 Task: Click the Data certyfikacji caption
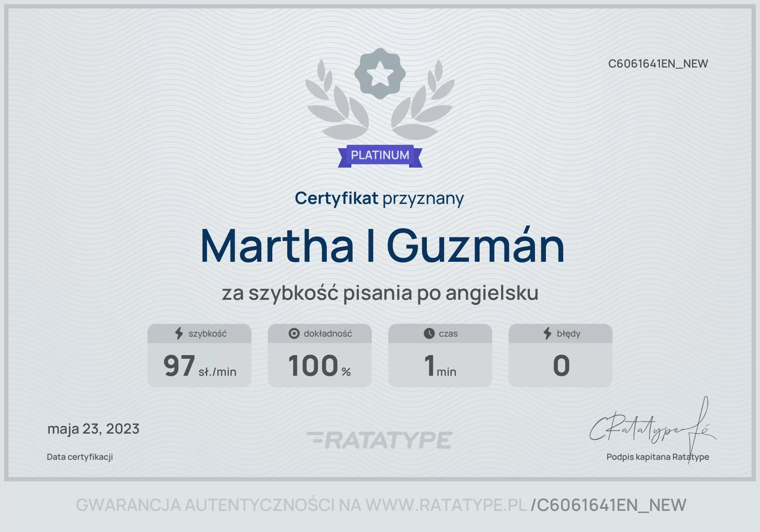click(x=80, y=457)
